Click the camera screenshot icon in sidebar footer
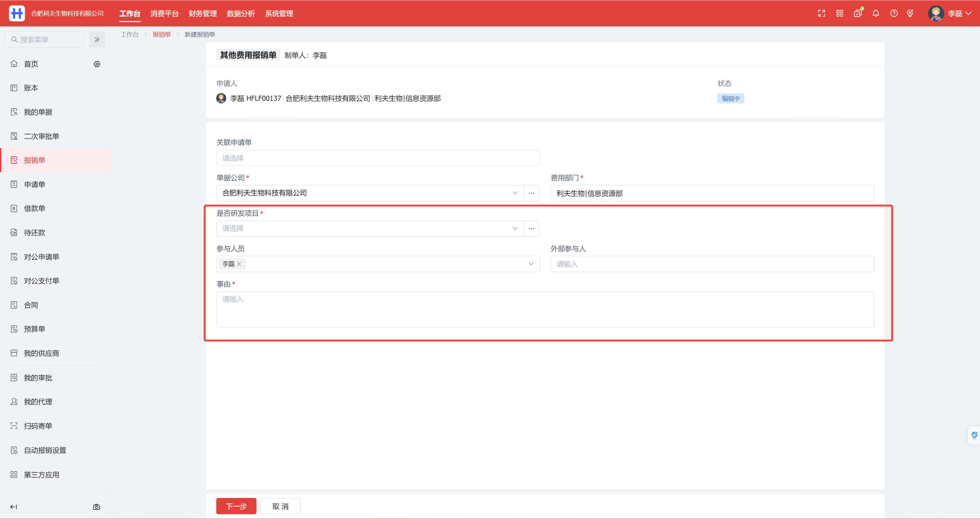 point(96,507)
